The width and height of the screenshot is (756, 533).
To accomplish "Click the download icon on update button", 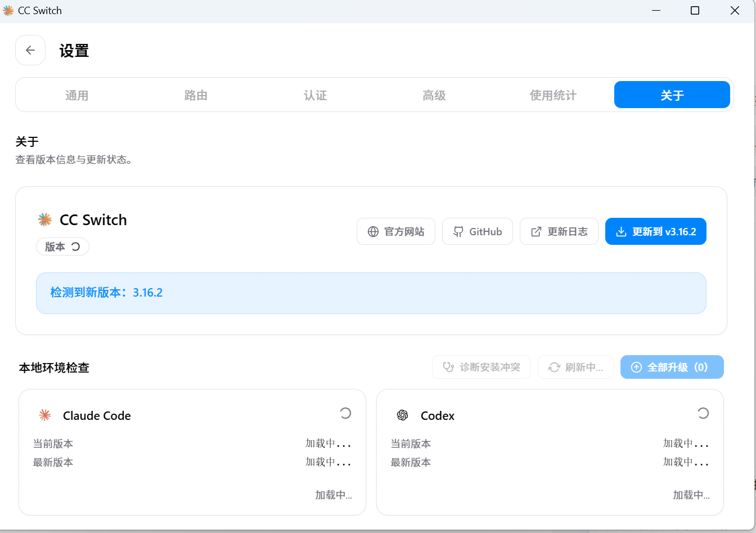I will pyautogui.click(x=621, y=231).
